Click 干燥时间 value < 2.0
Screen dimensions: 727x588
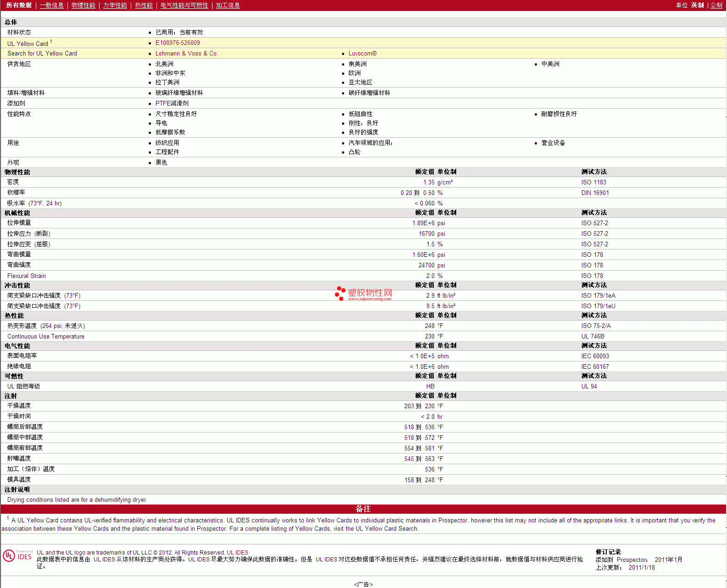click(x=427, y=416)
